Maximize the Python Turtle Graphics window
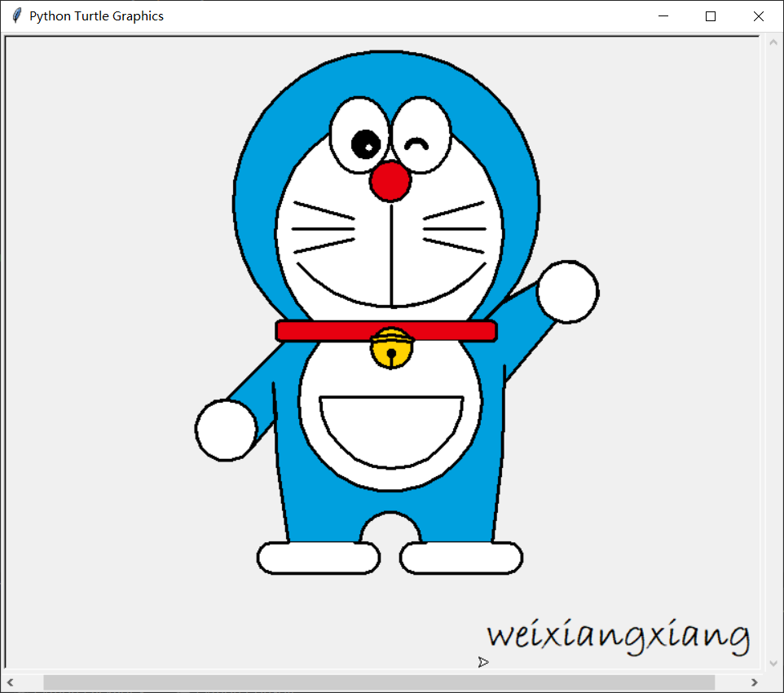784x693 pixels. 711,16
